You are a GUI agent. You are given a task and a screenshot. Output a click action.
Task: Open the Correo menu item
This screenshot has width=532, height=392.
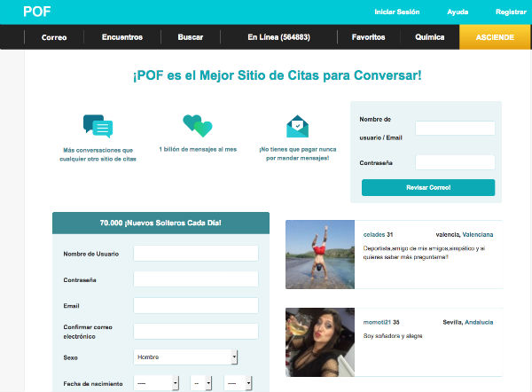coord(54,37)
